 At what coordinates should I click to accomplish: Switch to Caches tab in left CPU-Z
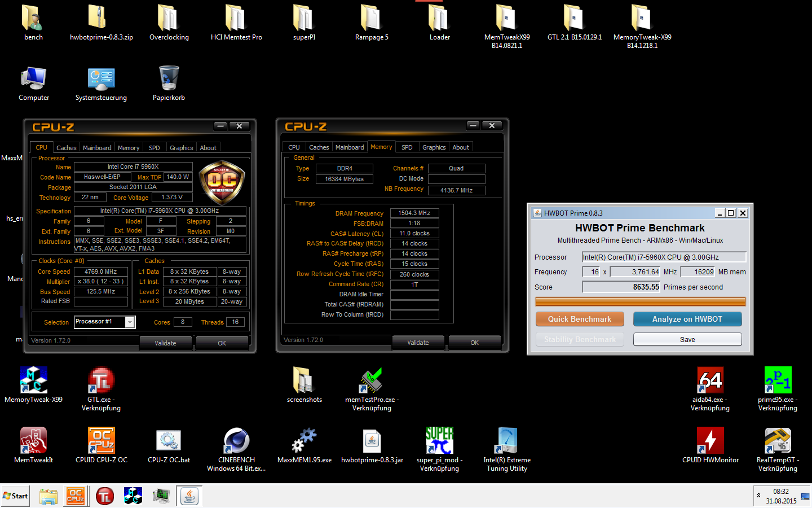[x=67, y=148]
